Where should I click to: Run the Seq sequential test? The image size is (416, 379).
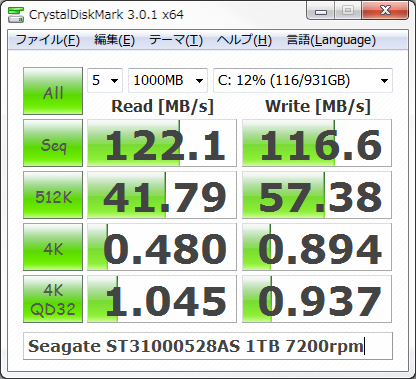53,143
